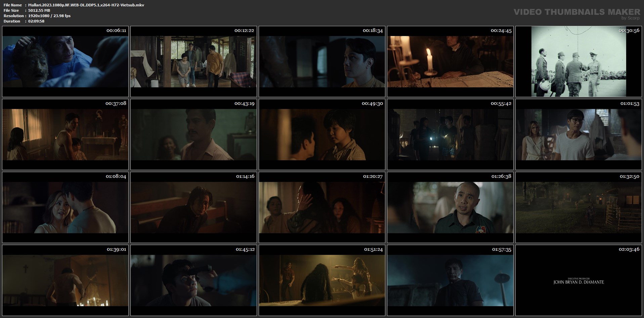This screenshot has width=644, height=318.
Task: Select the thumbnail at 00:06:11
Action: point(65,62)
